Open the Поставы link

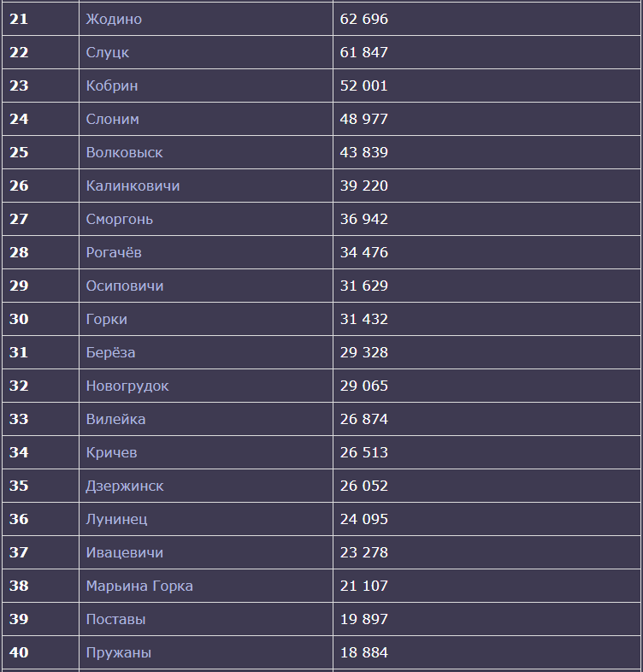tap(115, 619)
